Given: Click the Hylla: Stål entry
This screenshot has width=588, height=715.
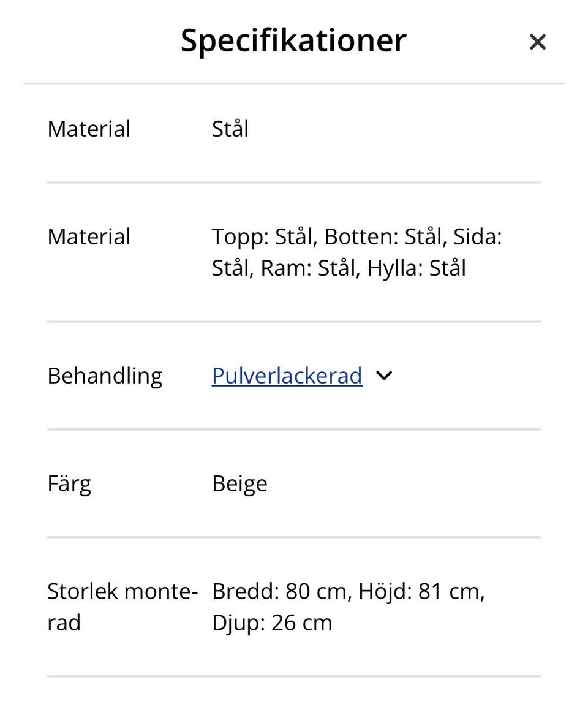Looking at the screenshot, I should click(417, 268).
